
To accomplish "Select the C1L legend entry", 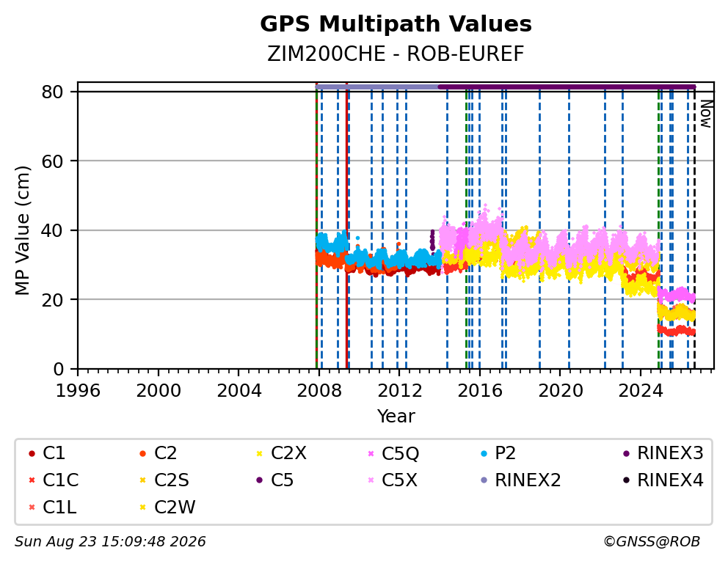I will click(52, 507).
